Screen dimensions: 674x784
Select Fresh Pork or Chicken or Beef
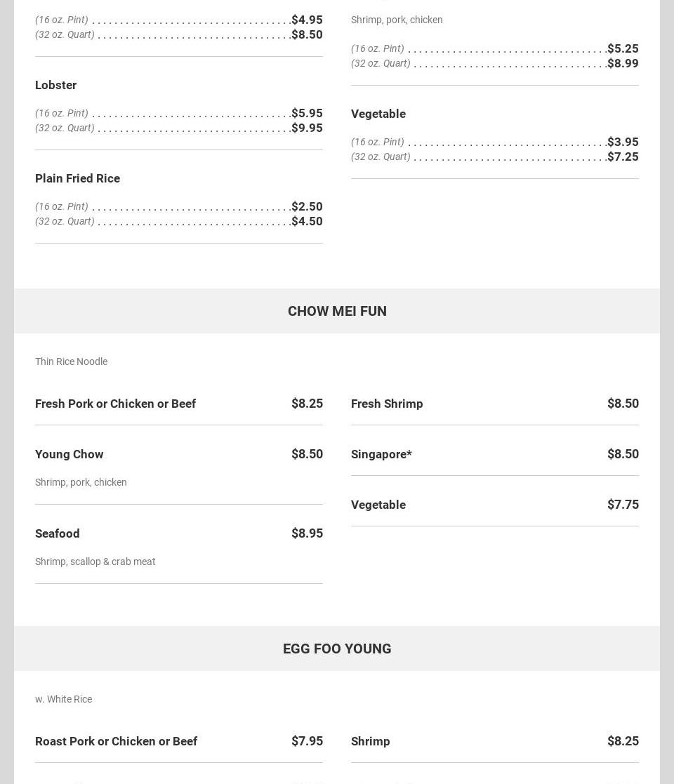115,404
